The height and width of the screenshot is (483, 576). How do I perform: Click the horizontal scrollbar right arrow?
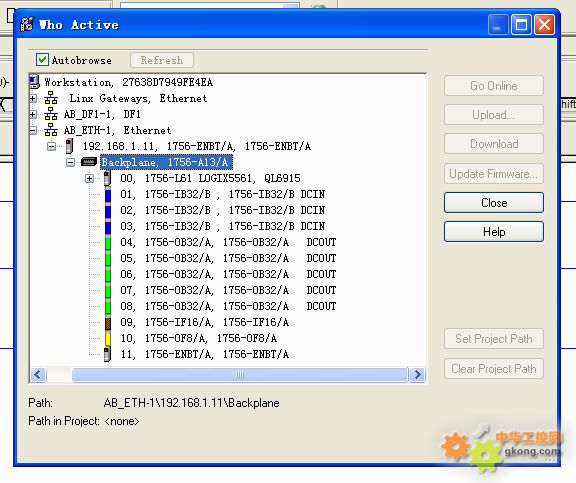pyautogui.click(x=417, y=375)
